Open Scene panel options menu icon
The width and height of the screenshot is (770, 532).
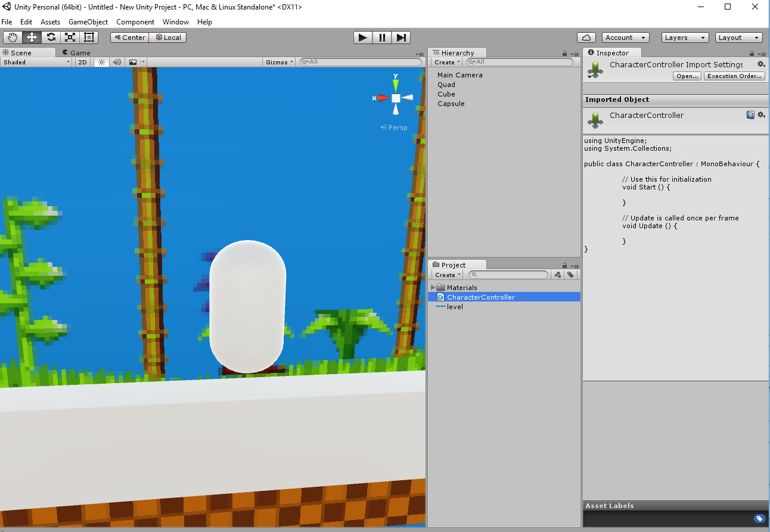420,54
